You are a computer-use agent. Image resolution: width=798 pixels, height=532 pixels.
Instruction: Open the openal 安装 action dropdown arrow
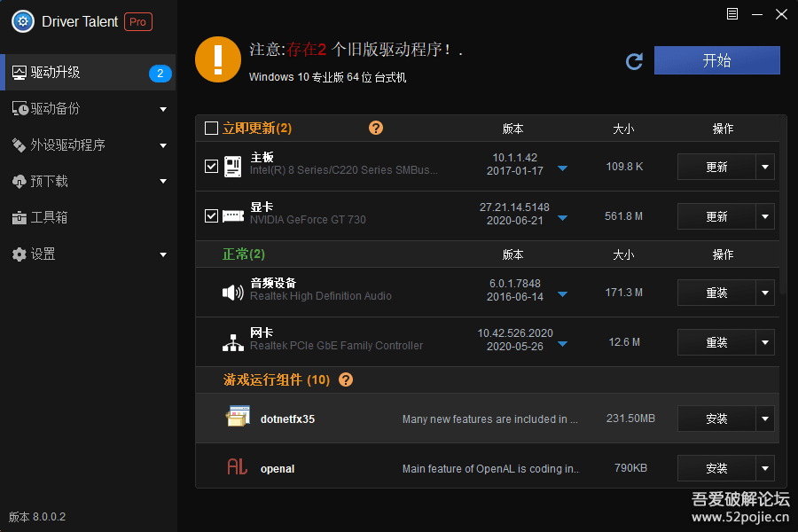(765, 468)
